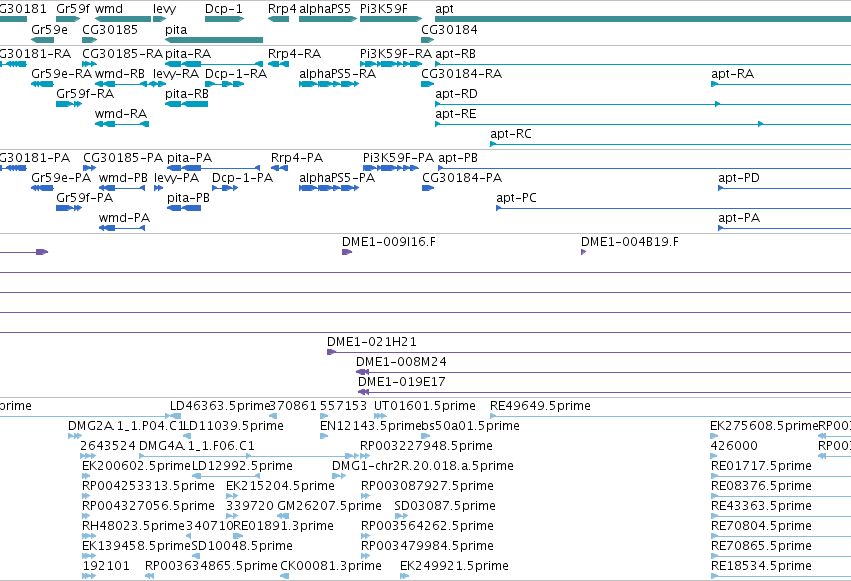Select the alphaPS5-PA protein glyph

pyautogui.click(x=329, y=188)
